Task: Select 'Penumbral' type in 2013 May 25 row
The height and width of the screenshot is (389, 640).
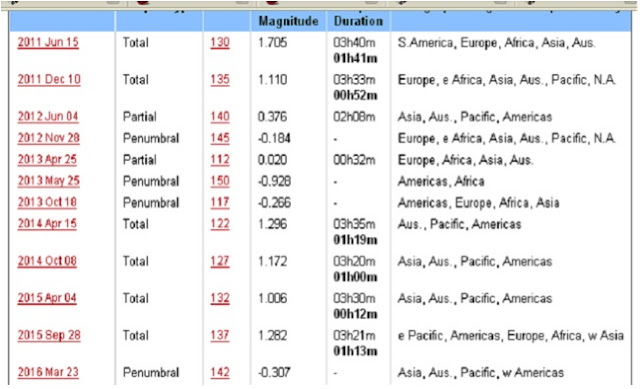Action: coord(151,181)
